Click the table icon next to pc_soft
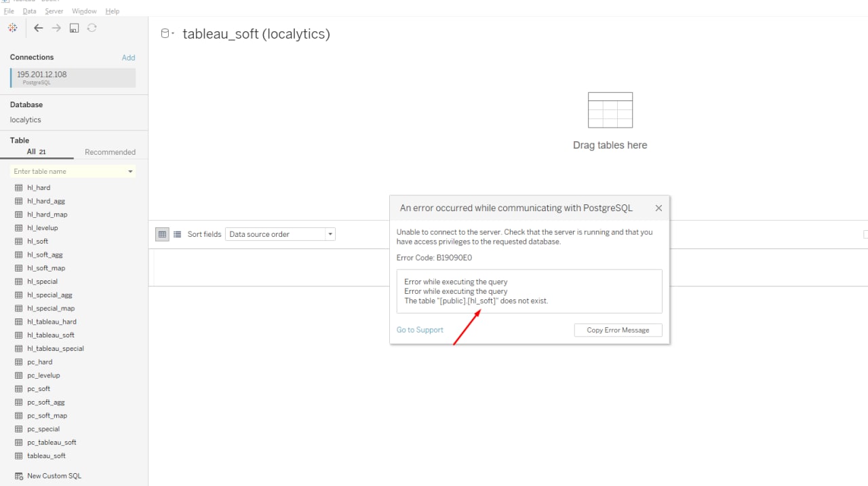This screenshot has height=486, width=868. point(18,388)
